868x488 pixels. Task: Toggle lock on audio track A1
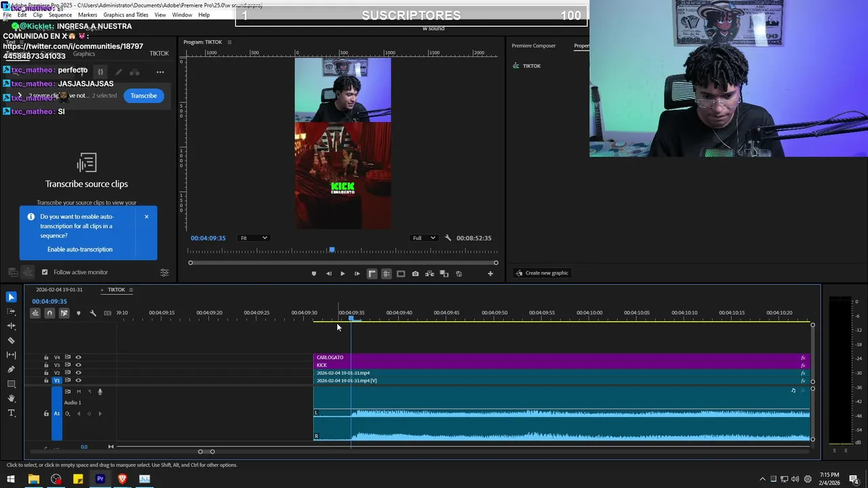[46, 413]
